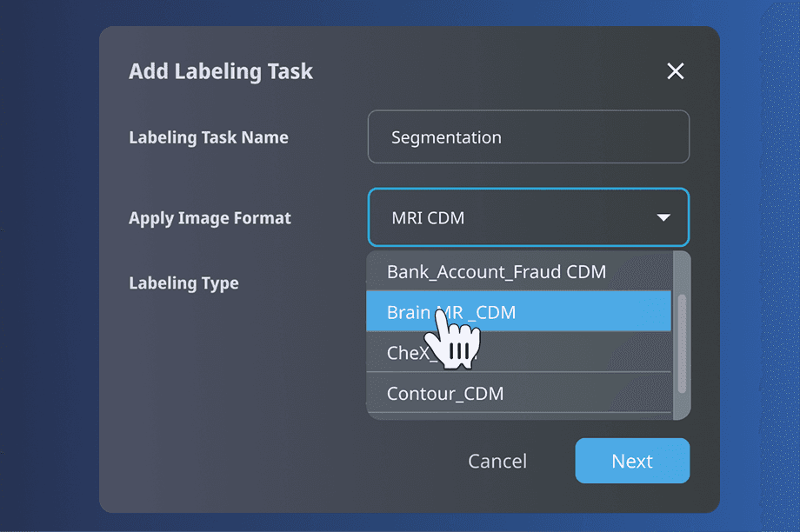Click the 'Labeling Type' label

[x=183, y=283]
